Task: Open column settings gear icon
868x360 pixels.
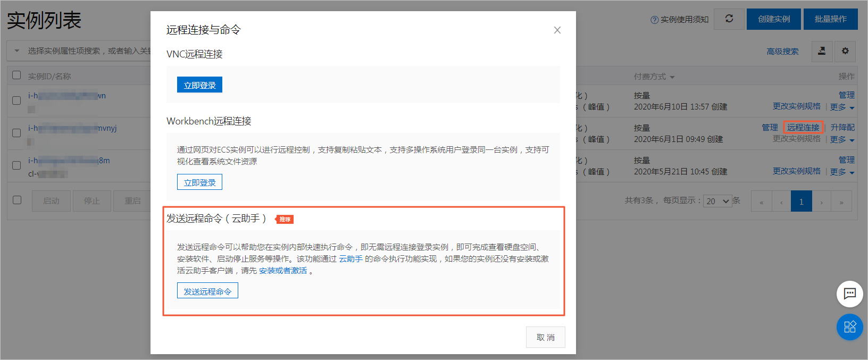Action: tap(845, 51)
